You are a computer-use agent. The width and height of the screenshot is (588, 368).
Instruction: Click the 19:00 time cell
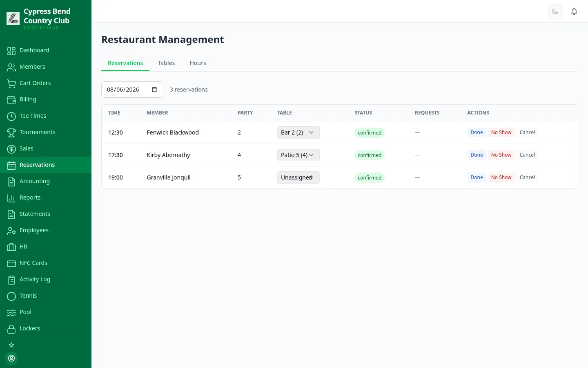[116, 177]
